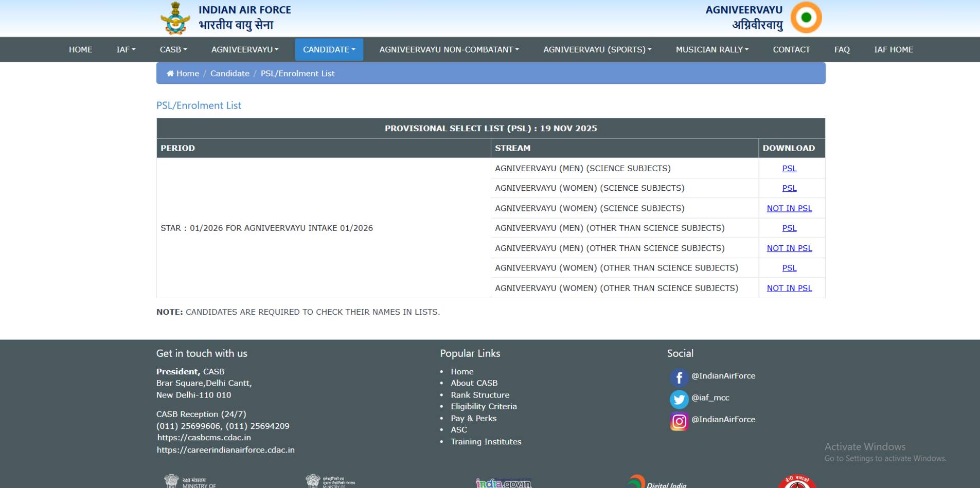Screen dimensions: 980x488
Task: Open the MUSICIAN RALLY dropdown
Action: [711, 49]
